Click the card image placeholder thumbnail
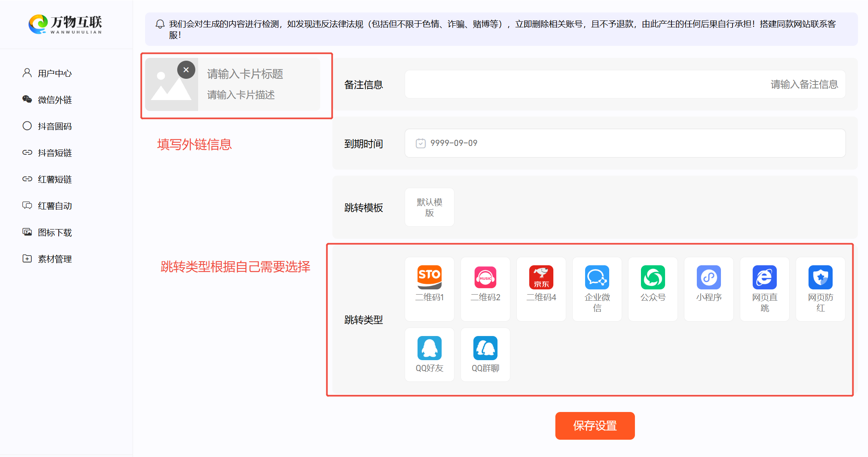 point(172,84)
